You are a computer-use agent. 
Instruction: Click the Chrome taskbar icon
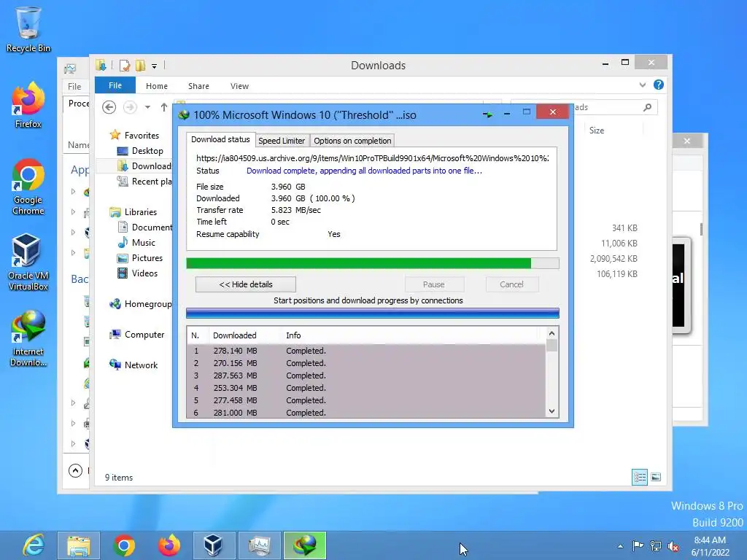point(124,545)
